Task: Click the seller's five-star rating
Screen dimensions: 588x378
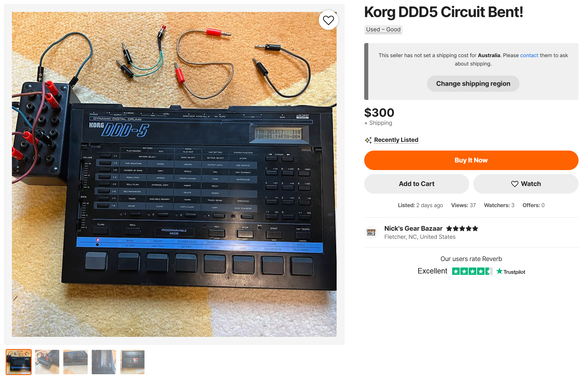Action: (462, 229)
